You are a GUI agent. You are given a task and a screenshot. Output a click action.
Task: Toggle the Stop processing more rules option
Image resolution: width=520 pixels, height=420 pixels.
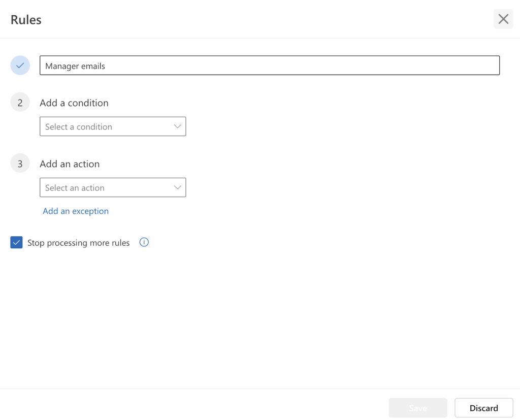pyautogui.click(x=16, y=242)
